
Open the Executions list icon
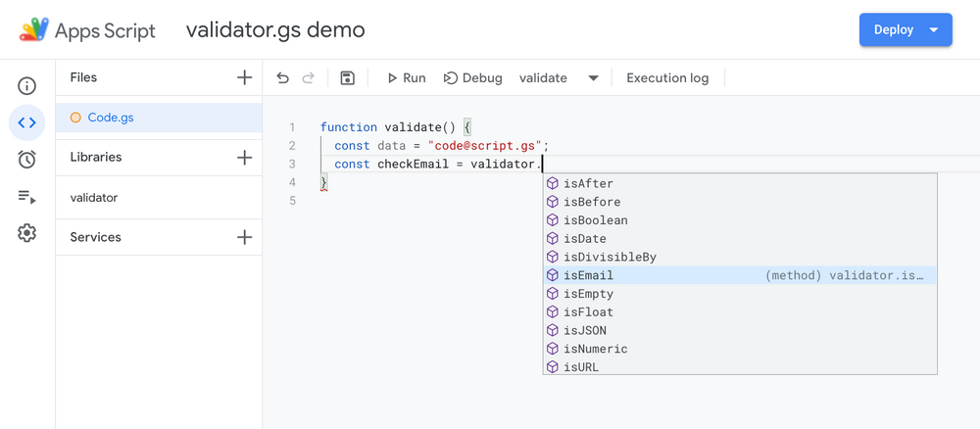click(x=27, y=197)
